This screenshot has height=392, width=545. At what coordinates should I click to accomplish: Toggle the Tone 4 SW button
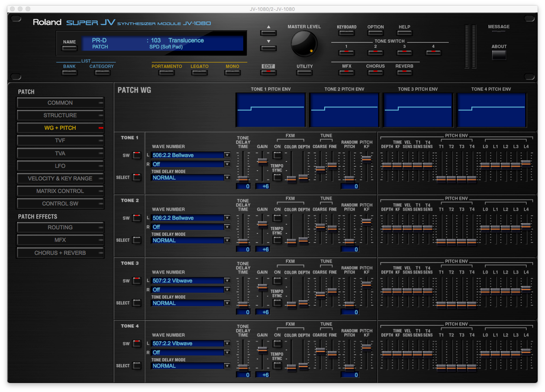point(137,344)
